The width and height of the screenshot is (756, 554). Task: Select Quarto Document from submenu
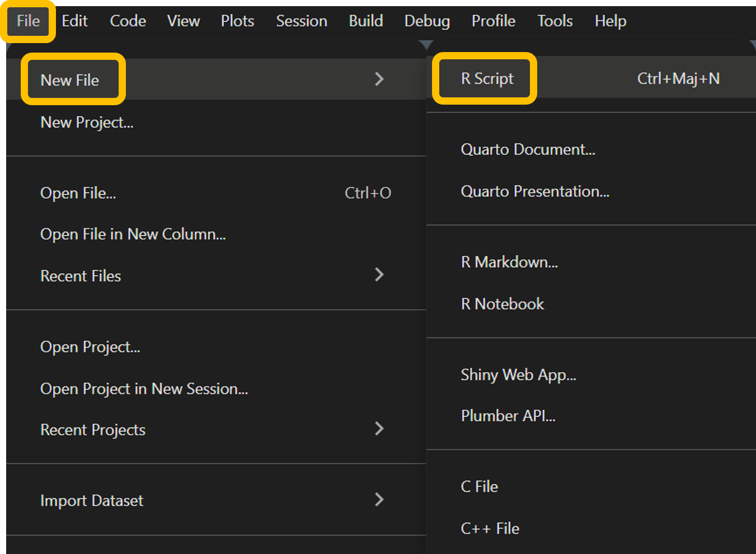pos(527,149)
